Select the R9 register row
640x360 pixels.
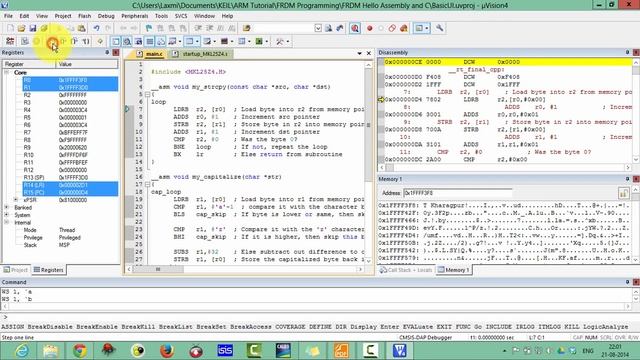click(x=70, y=147)
